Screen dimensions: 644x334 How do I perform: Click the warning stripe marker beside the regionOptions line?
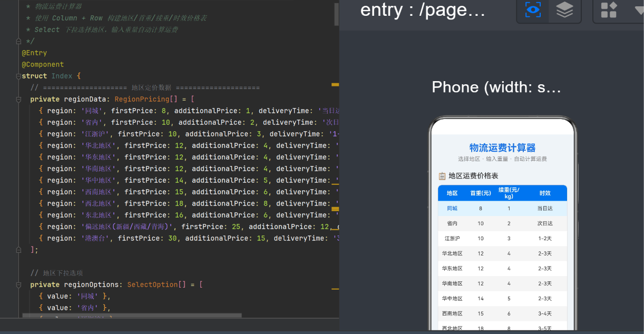pyautogui.click(x=335, y=289)
